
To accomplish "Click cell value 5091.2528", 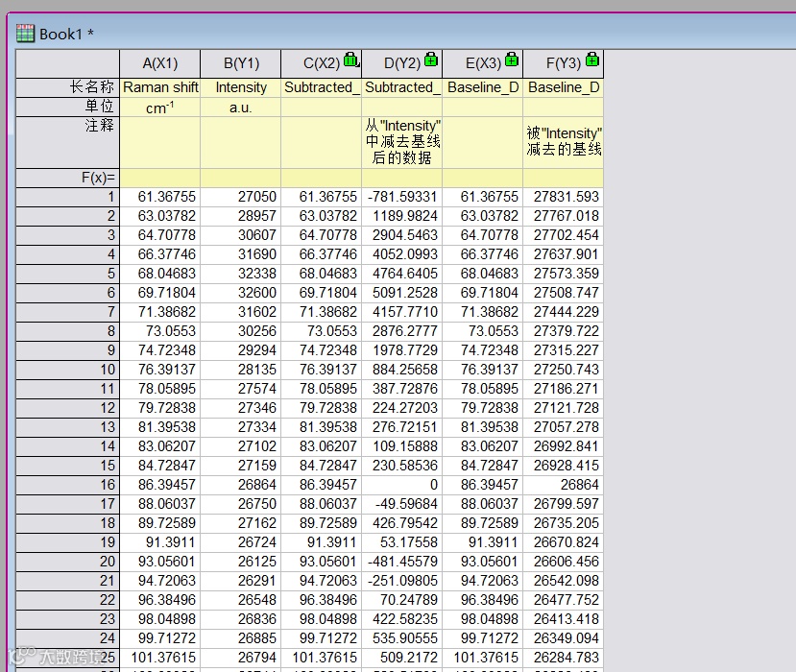I will click(402, 293).
